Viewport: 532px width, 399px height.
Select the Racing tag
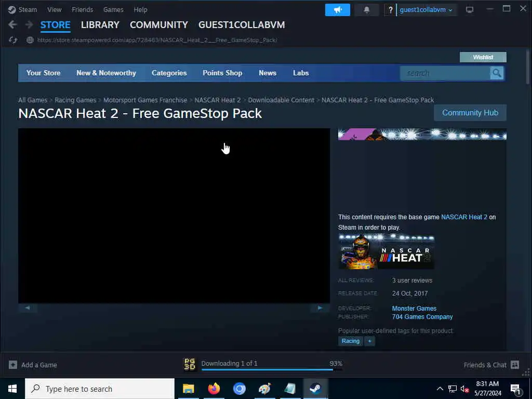[x=351, y=341]
